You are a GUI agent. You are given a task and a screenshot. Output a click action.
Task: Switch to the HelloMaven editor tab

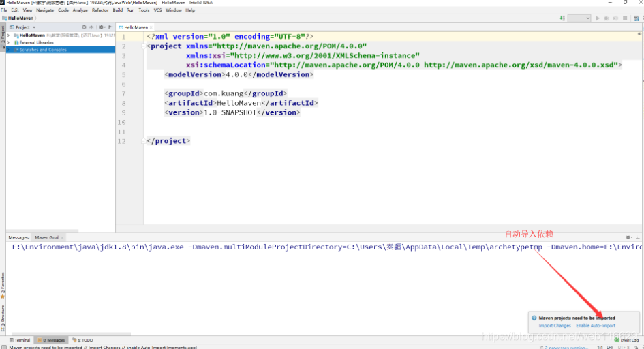(136, 27)
